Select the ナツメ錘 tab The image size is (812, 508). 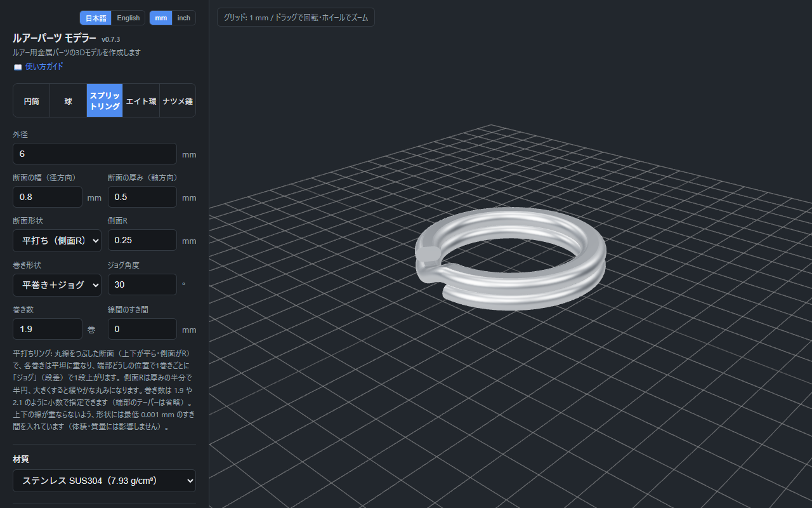[x=178, y=101]
